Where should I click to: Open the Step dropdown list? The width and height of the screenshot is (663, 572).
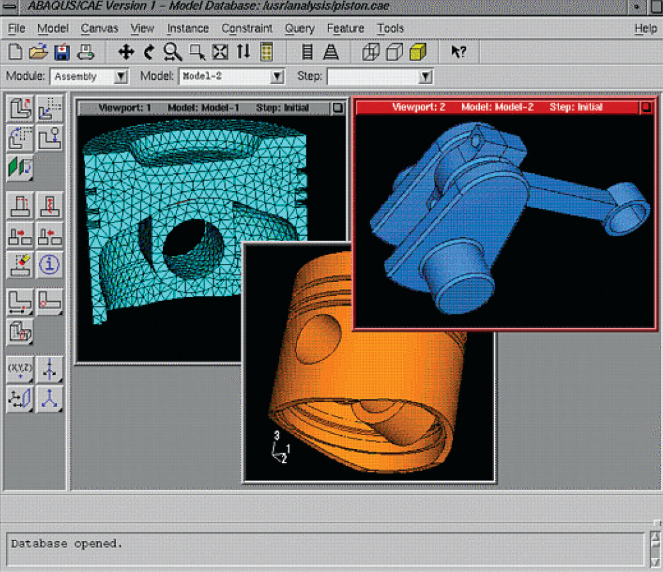pos(425,77)
